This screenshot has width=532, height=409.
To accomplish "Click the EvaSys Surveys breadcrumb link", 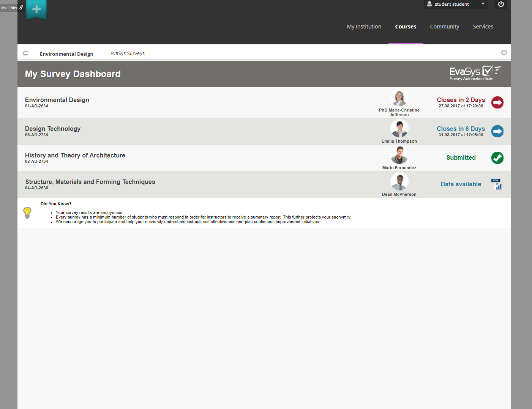I will click(x=127, y=53).
